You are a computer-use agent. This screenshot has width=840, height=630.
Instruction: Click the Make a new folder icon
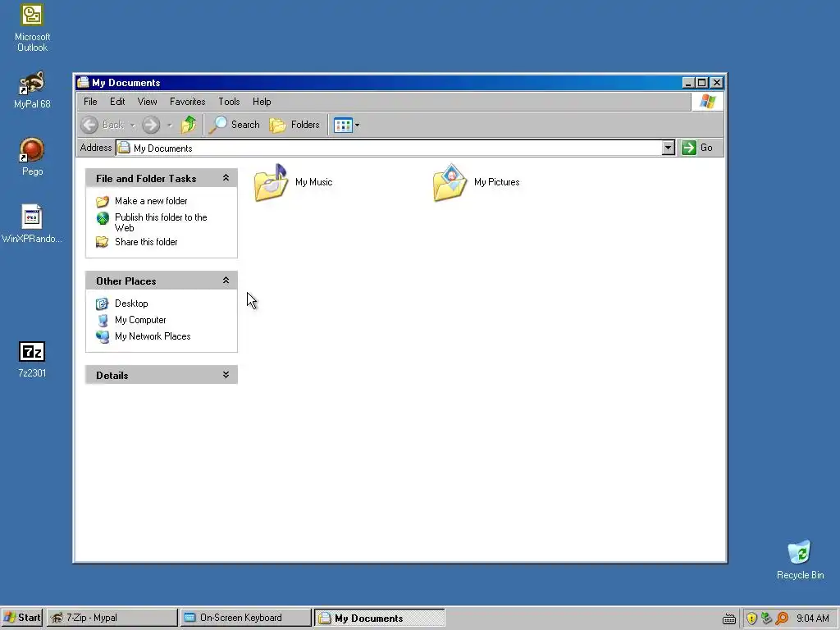click(103, 202)
